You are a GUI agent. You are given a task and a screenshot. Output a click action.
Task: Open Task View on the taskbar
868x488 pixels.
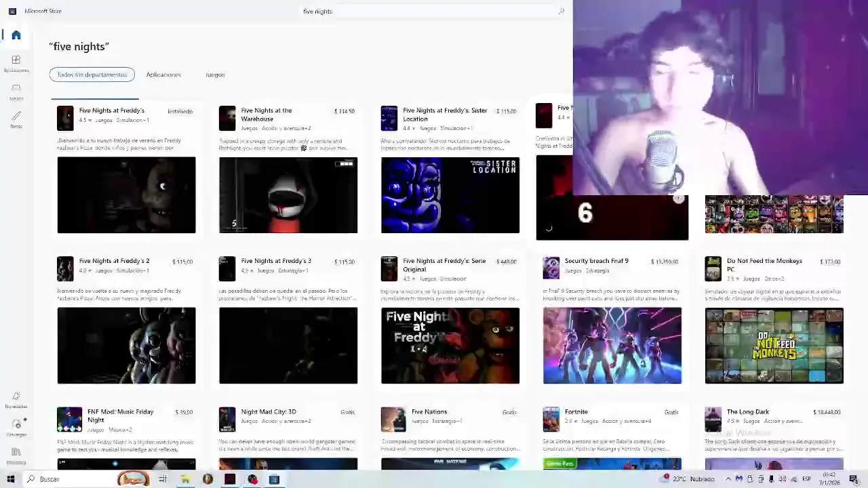pos(163,479)
